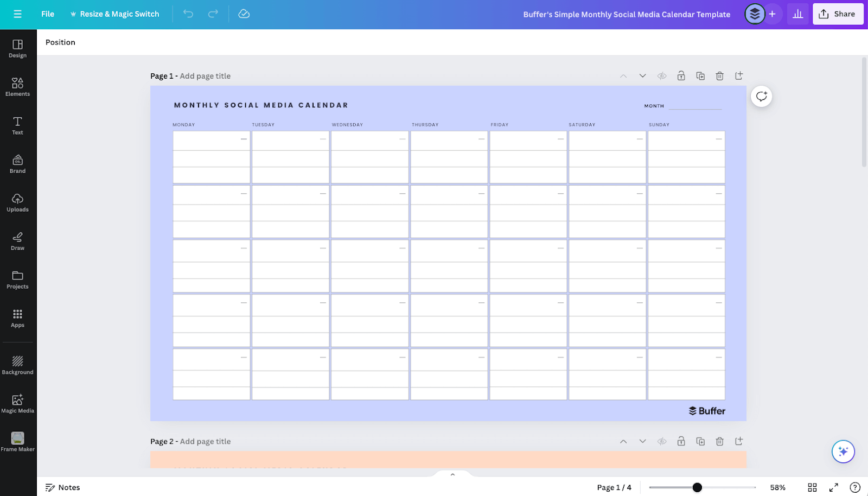
Task: Lock Page 1 using the padlock
Action: (681, 75)
